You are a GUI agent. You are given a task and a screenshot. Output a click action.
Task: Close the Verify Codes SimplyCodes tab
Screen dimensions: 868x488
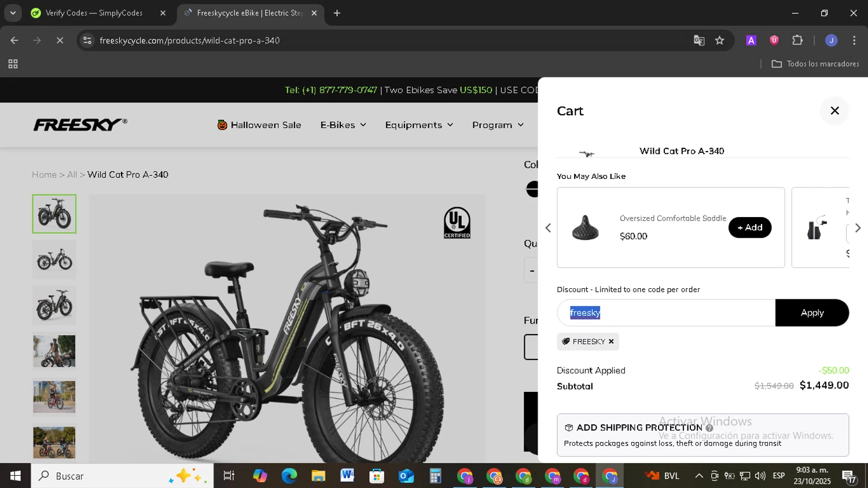point(163,13)
